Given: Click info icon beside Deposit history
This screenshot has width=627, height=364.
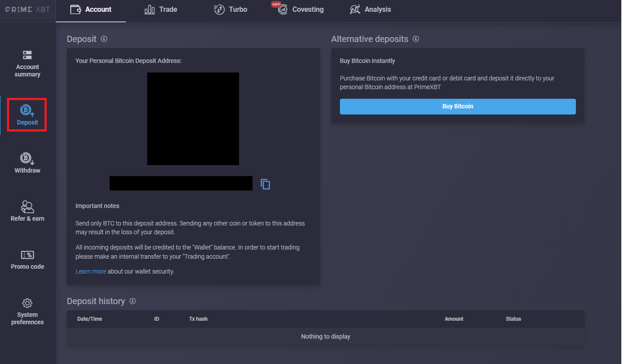Looking at the screenshot, I should [x=132, y=301].
